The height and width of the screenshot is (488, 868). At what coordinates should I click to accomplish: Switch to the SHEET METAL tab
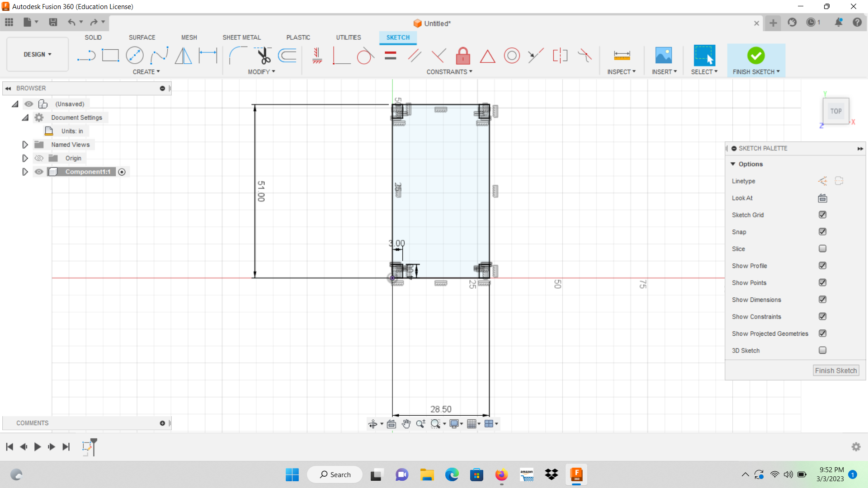[242, 38]
